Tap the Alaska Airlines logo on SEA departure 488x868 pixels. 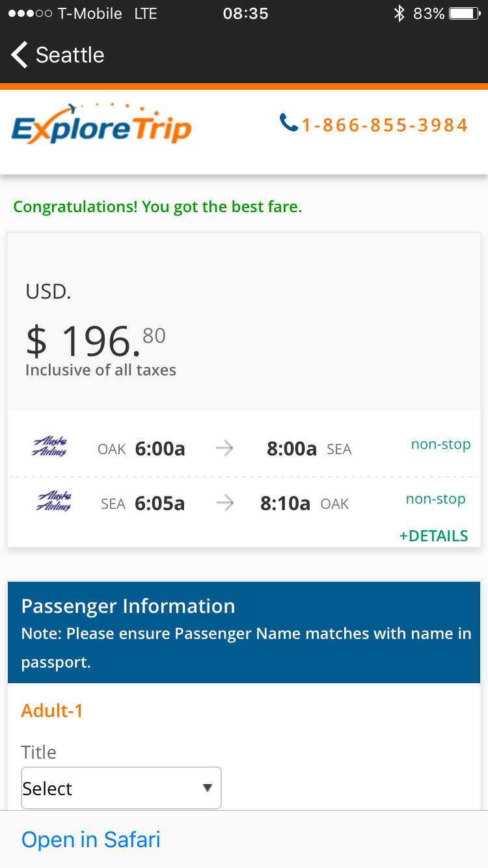[53, 502]
